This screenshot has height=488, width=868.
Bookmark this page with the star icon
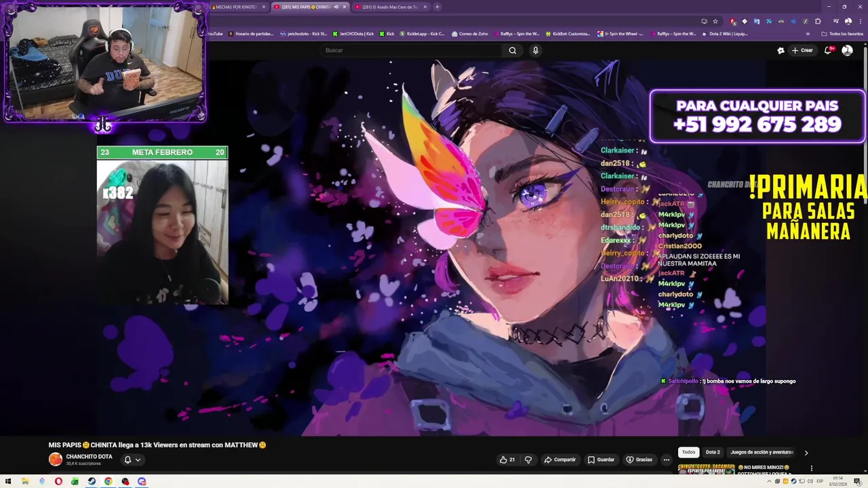[715, 21]
